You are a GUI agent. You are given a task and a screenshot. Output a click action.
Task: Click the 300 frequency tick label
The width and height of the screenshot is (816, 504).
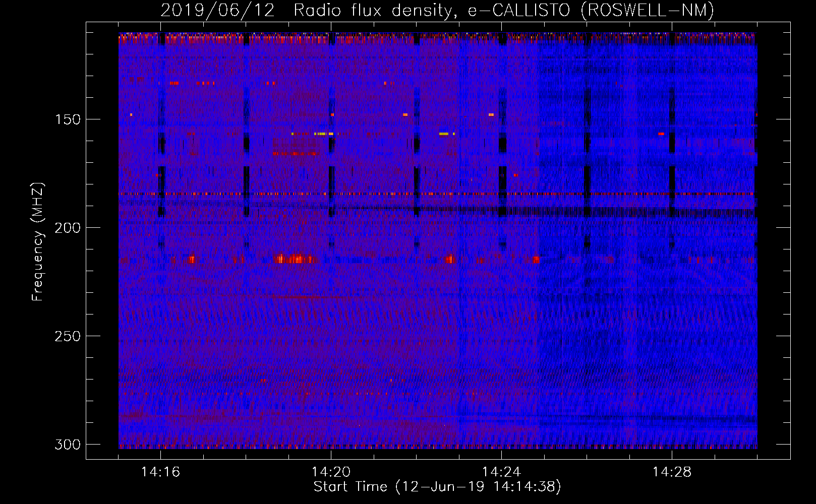pos(68,445)
